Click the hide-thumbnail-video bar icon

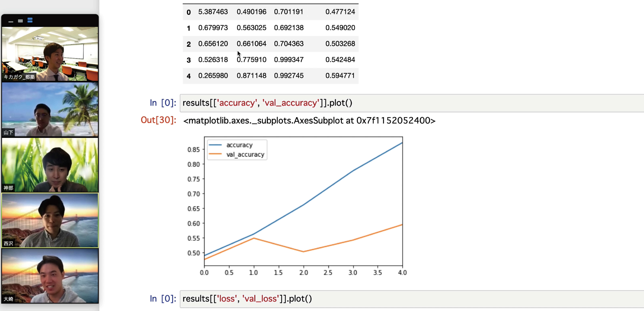[x=10, y=21]
